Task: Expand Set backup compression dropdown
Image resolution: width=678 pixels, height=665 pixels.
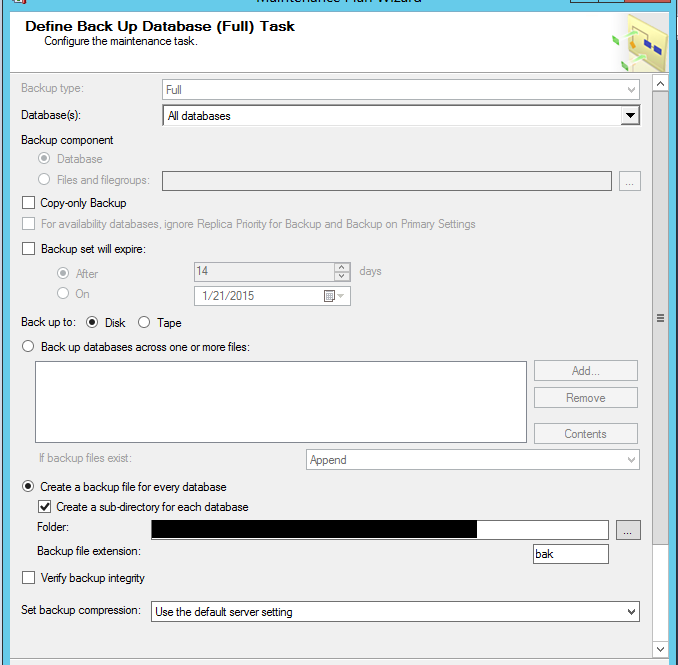Action: (x=630, y=611)
